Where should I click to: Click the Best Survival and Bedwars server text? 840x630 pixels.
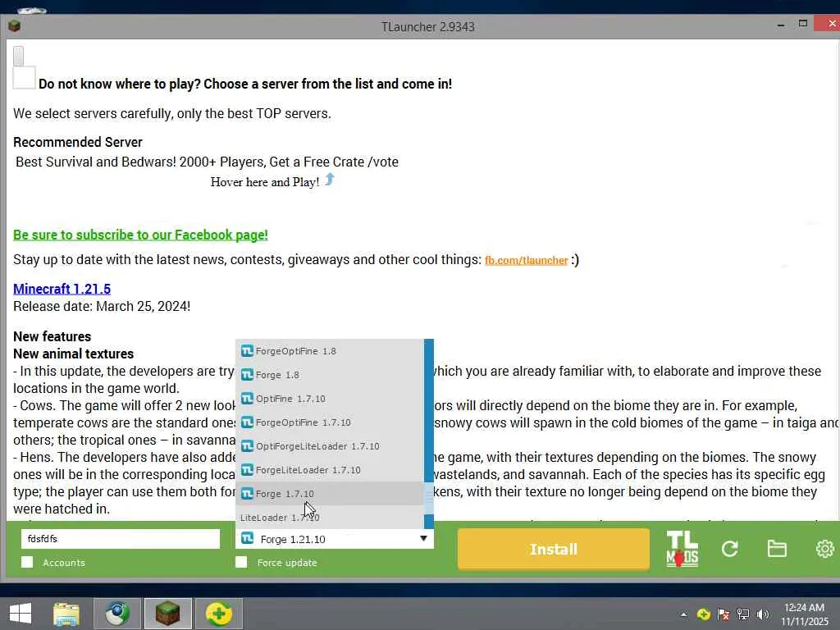pos(207,162)
